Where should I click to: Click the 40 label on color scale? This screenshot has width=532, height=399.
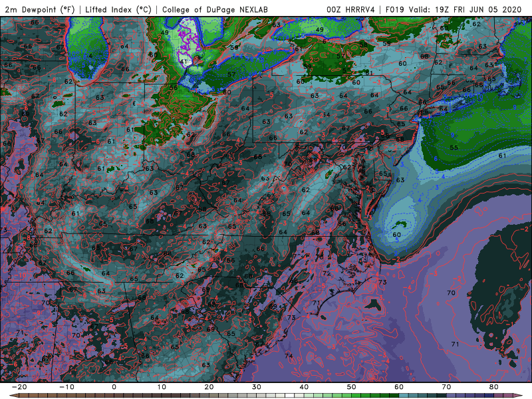click(304, 387)
